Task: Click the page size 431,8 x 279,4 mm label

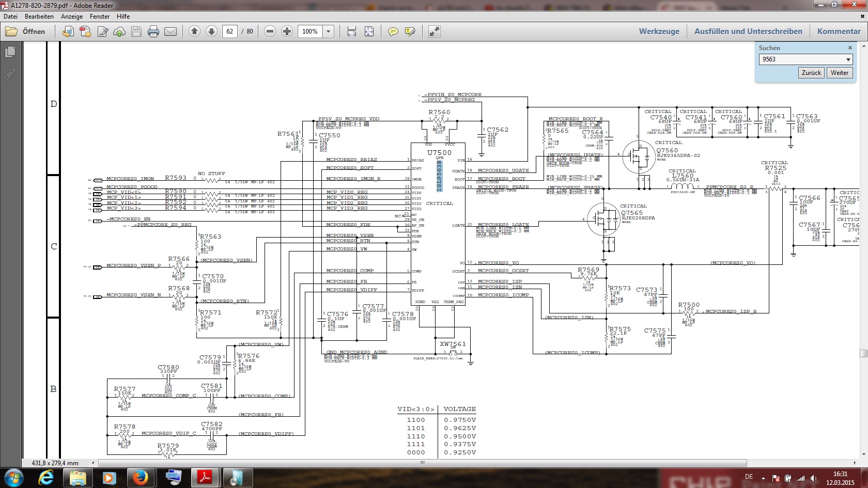Action: pos(55,463)
